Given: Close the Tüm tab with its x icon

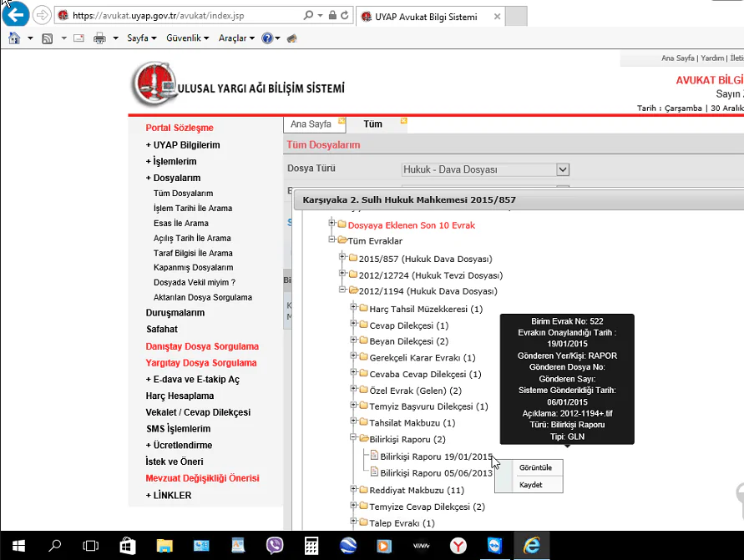Looking at the screenshot, I should (x=404, y=121).
